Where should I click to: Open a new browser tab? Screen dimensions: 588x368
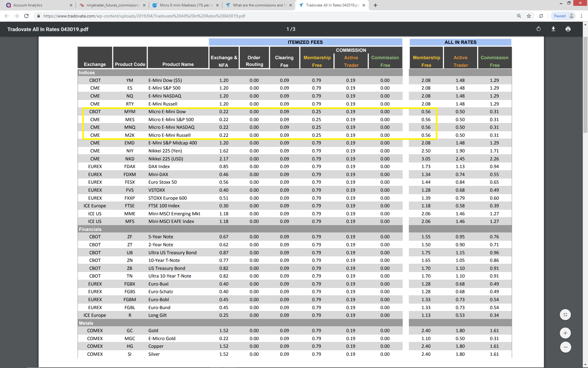point(375,5)
